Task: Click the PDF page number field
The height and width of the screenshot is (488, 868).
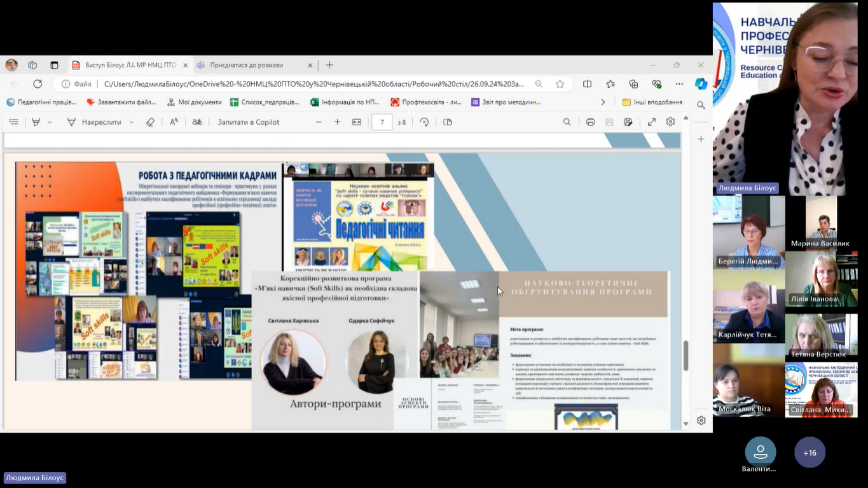Action: click(x=382, y=122)
